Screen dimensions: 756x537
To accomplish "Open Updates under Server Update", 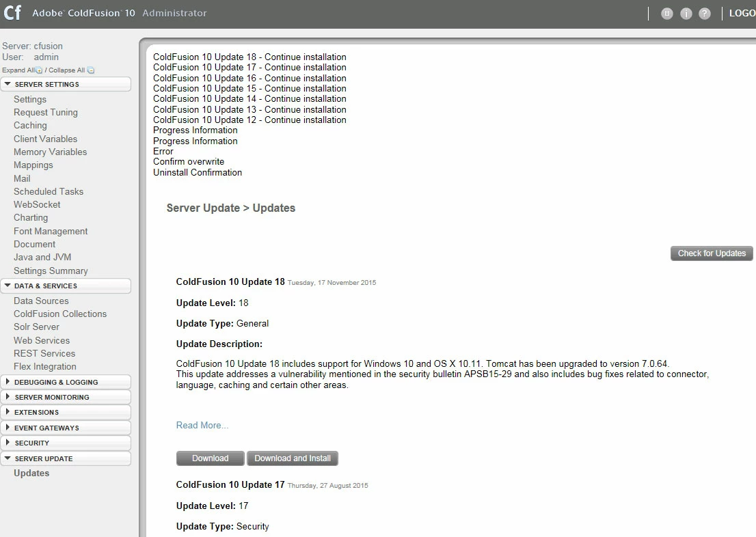I will click(x=31, y=473).
